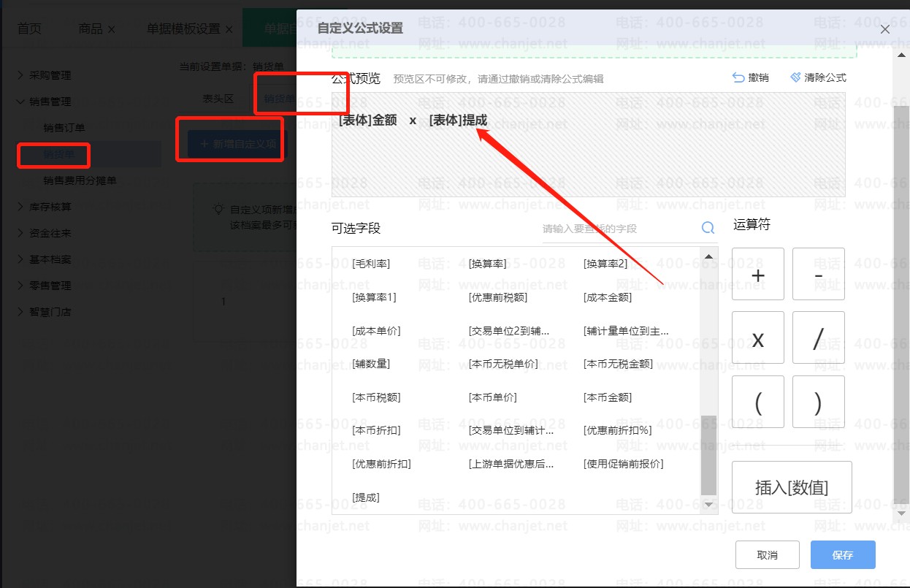This screenshot has height=588, width=910.
Task: Insert the minus operator
Action: [x=819, y=274]
